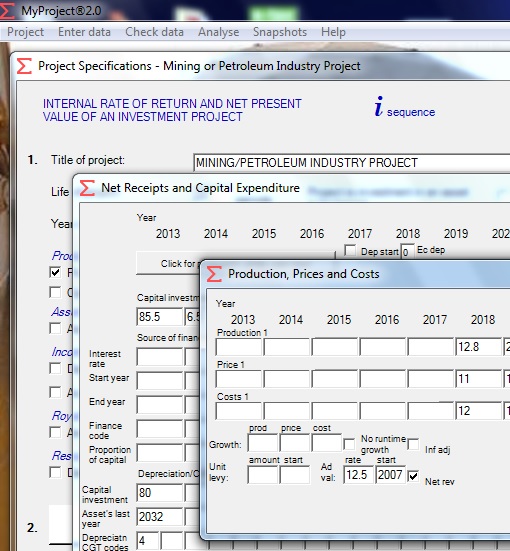Click the Growth prod field
Screen dimensions: 510x551
263,443
